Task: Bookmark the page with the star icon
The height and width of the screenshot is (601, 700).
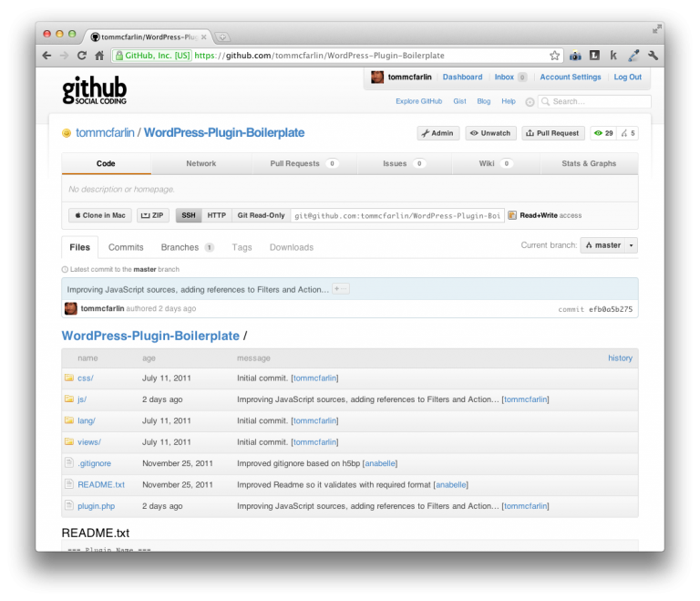Action: click(554, 56)
